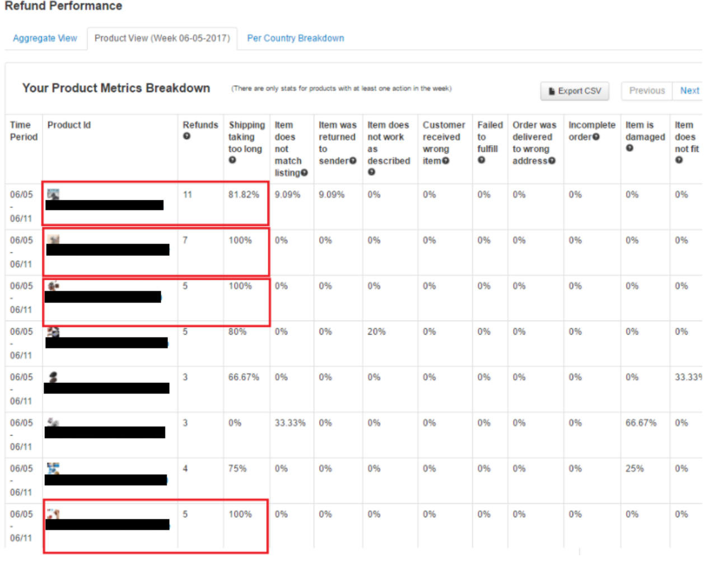Go to the Next page of products

[689, 91]
